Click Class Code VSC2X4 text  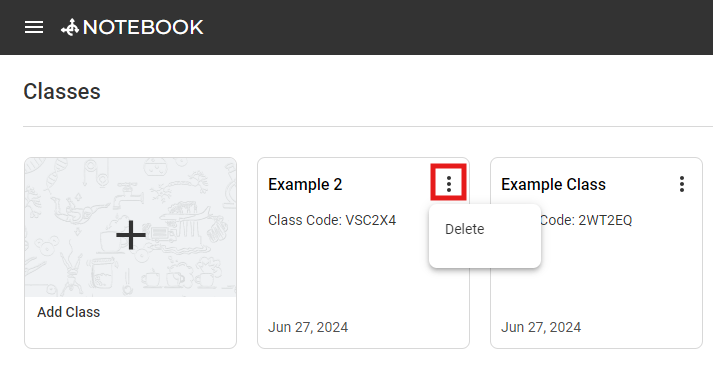pos(332,220)
